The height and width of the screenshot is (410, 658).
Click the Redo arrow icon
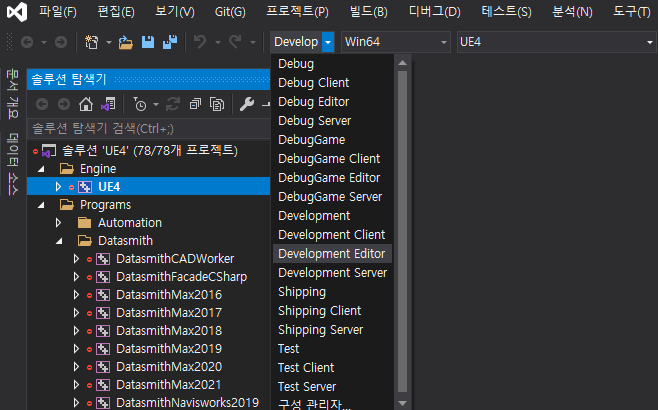pos(235,42)
